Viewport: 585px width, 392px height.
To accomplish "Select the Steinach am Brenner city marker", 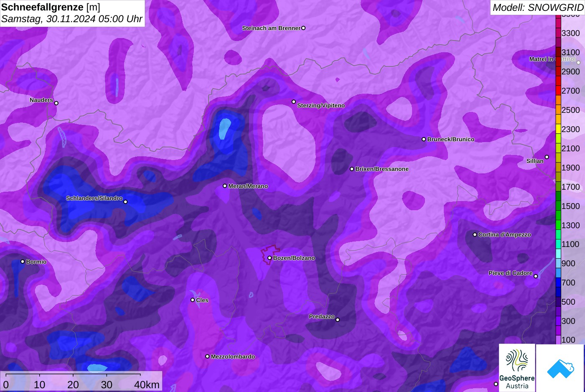I will pos(303,28).
